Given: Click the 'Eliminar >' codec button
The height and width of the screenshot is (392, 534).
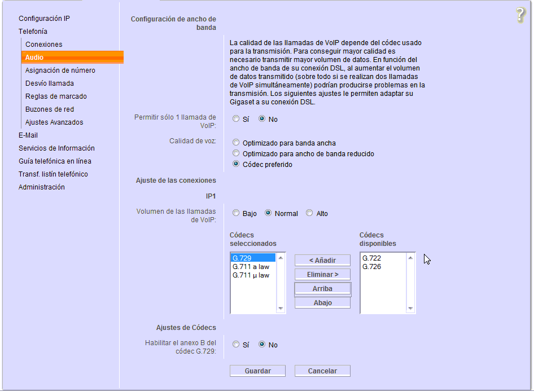Looking at the screenshot, I should coord(322,275).
